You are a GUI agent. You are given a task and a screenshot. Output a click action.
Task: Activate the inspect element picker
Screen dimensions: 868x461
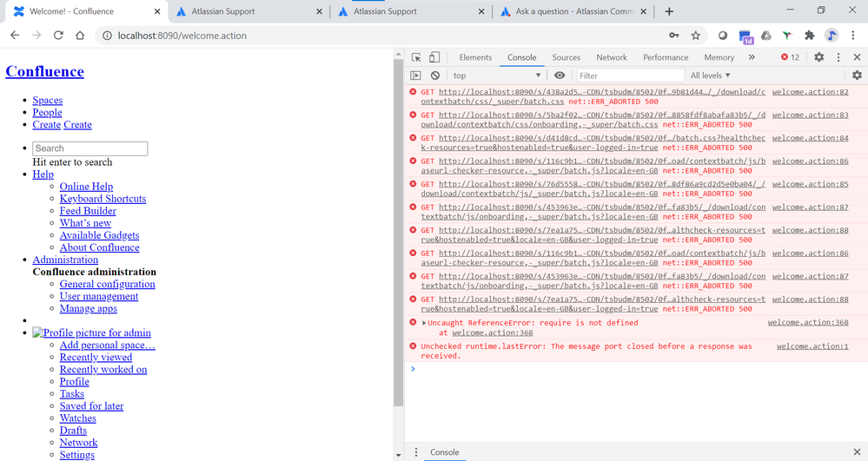(416, 57)
